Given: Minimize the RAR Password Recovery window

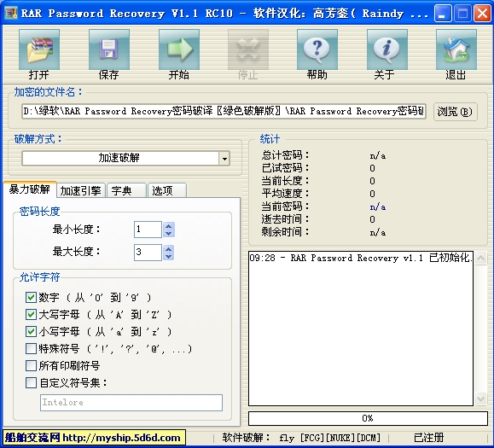Looking at the screenshot, I should pyautogui.click(x=442, y=14).
